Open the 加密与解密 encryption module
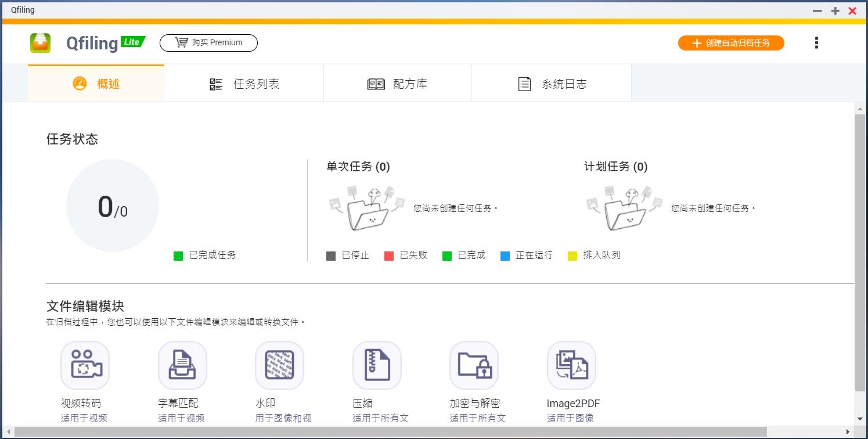Viewport: 868px width, 439px height. 474,365
